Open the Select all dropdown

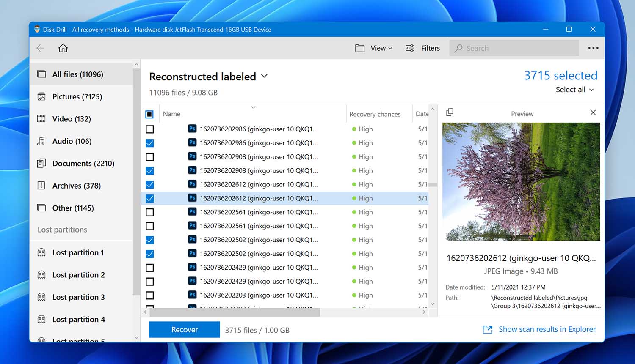[x=574, y=90]
